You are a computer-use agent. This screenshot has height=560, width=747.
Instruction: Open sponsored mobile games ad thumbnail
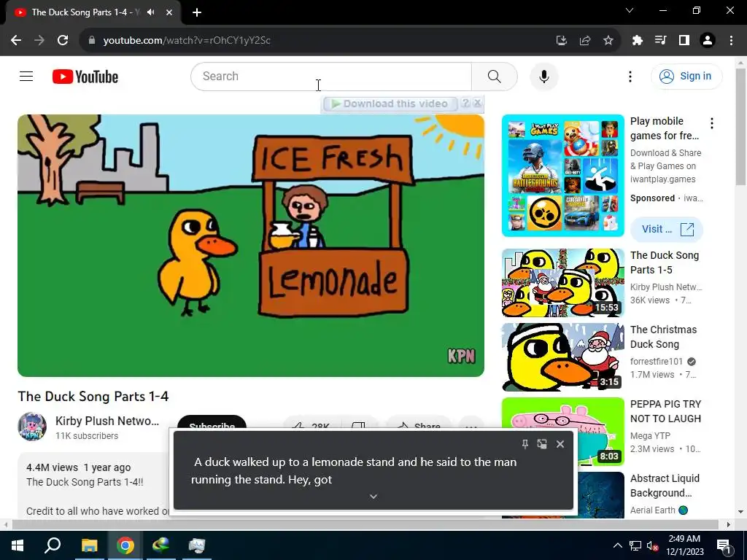coord(562,176)
